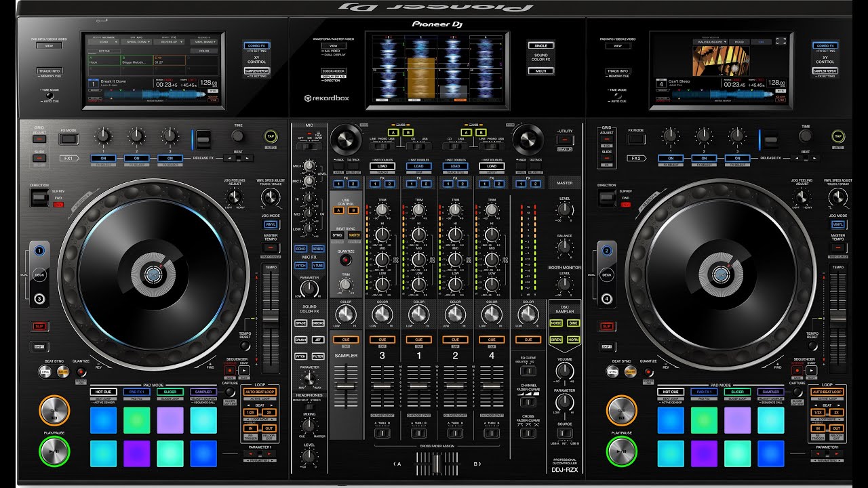Set left deck loop IN point
Viewport: 868px width, 488px height.
coord(250,428)
